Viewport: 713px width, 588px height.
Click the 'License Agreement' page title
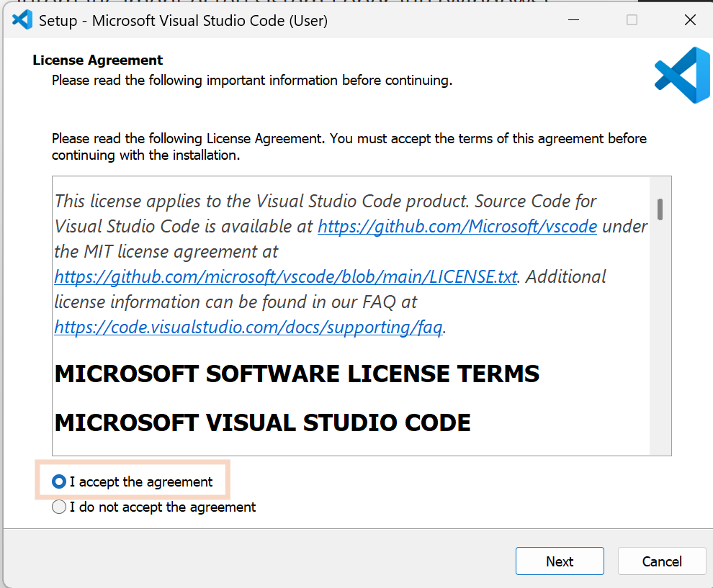(98, 60)
